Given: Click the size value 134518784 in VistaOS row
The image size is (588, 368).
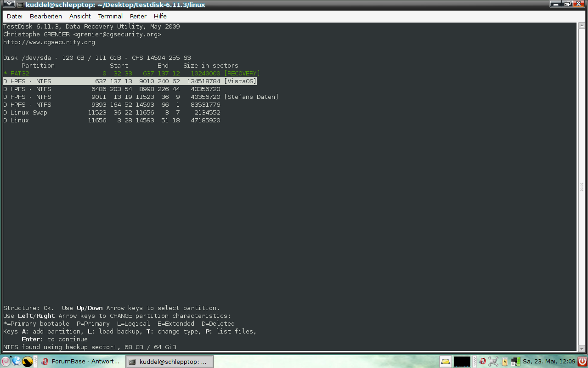Looking at the screenshot, I should (204, 81).
